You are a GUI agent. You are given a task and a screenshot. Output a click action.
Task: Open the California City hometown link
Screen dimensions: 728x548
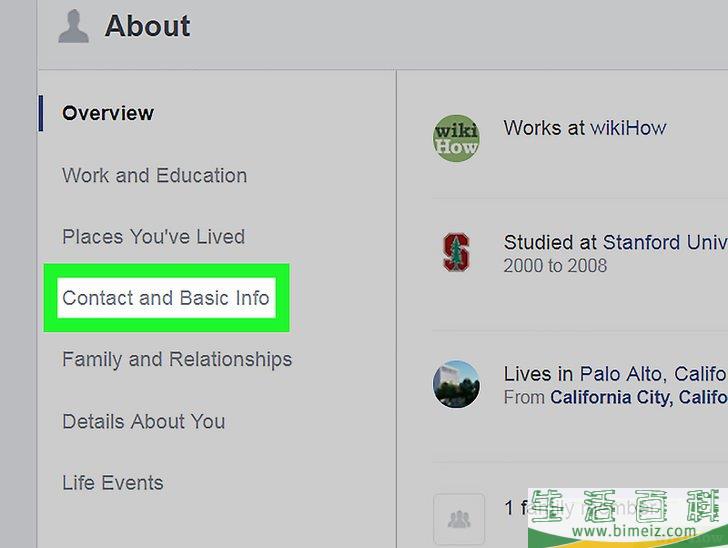pyautogui.click(x=639, y=398)
